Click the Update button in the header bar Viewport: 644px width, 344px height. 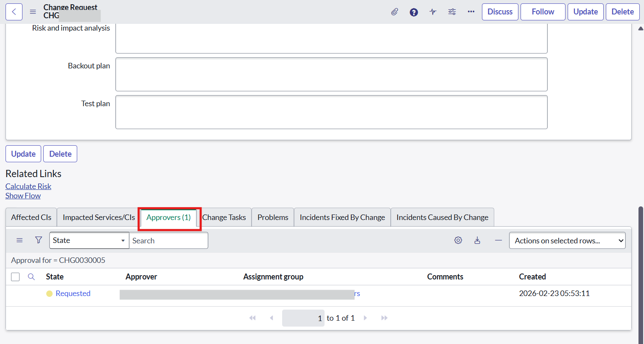pos(585,12)
